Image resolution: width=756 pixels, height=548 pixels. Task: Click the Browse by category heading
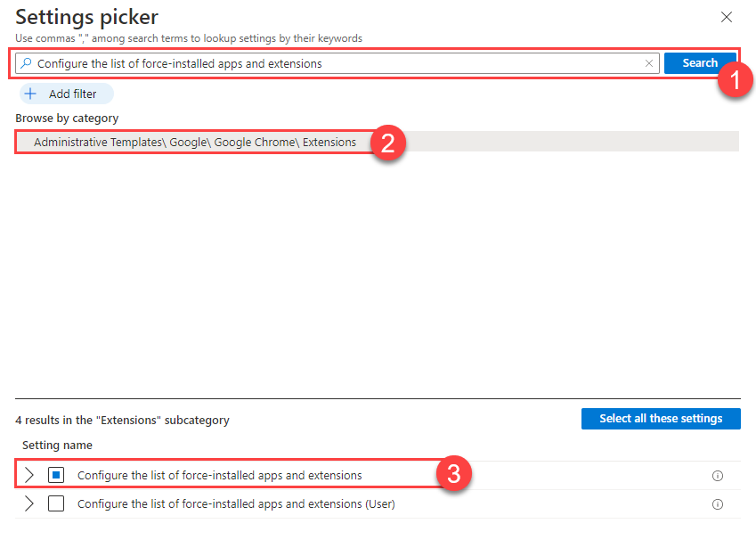(67, 119)
